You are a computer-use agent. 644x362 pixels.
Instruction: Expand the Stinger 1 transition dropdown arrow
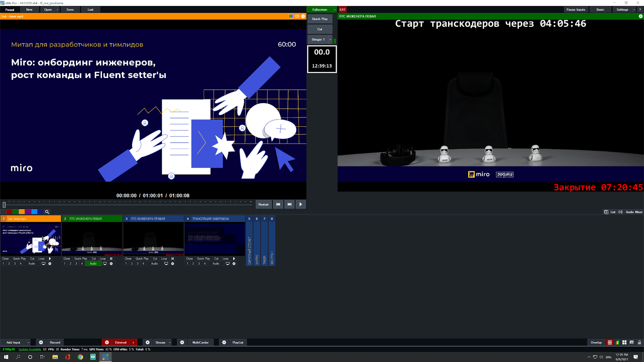coord(330,39)
